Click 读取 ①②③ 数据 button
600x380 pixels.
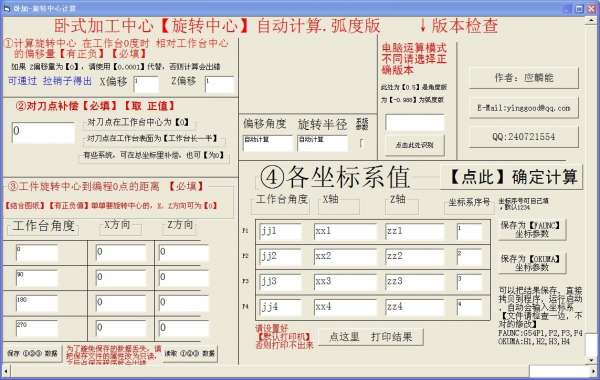pyautogui.click(x=190, y=353)
